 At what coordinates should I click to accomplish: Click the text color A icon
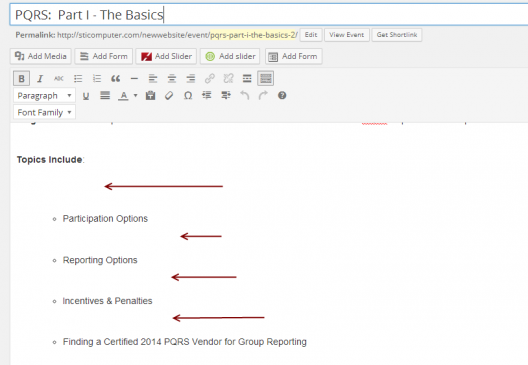coord(123,96)
